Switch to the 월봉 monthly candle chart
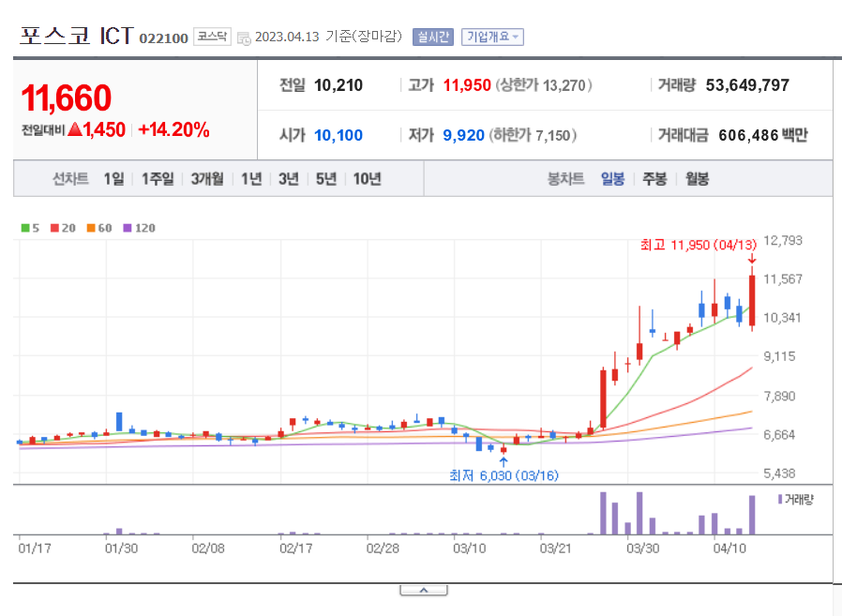This screenshot has width=842, height=616. tap(697, 179)
